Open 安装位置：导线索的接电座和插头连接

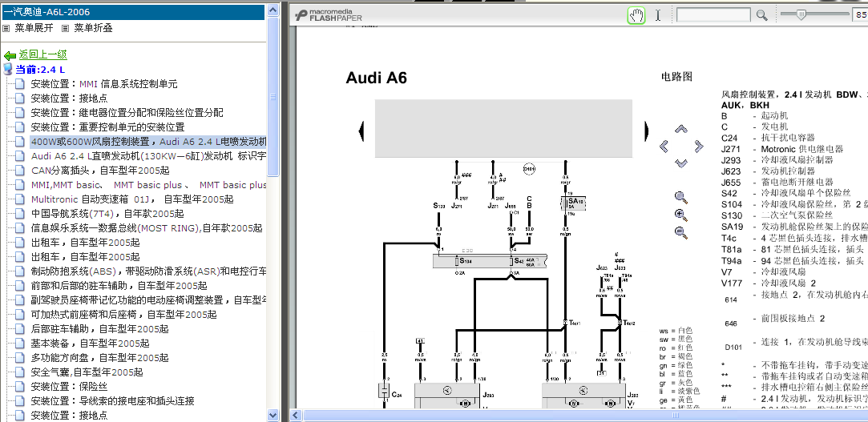[x=112, y=400]
